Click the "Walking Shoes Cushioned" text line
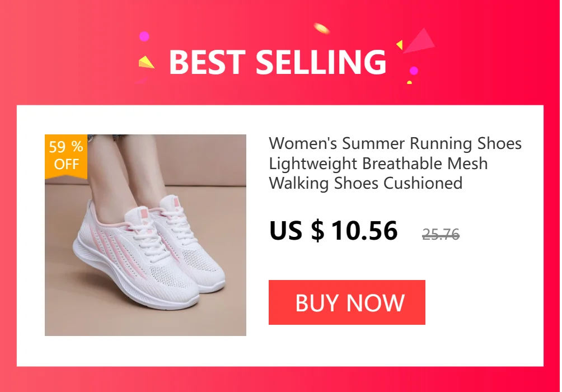 coord(366,183)
